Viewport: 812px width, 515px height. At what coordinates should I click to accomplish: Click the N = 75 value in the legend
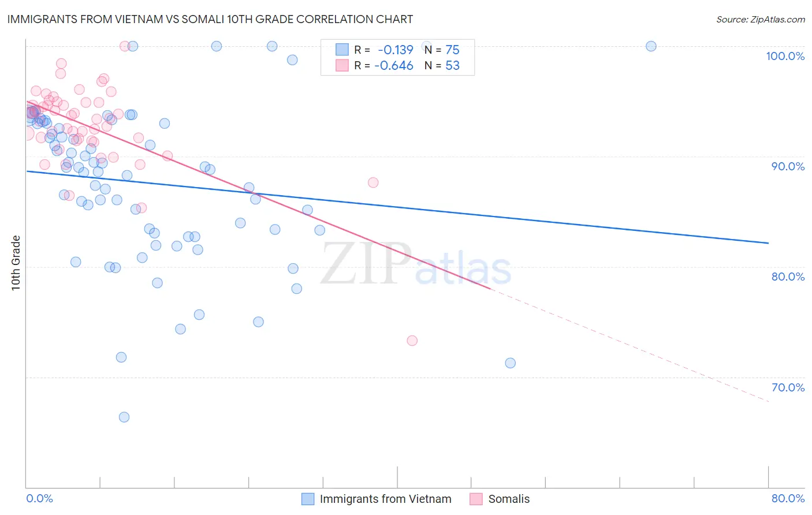click(442, 50)
